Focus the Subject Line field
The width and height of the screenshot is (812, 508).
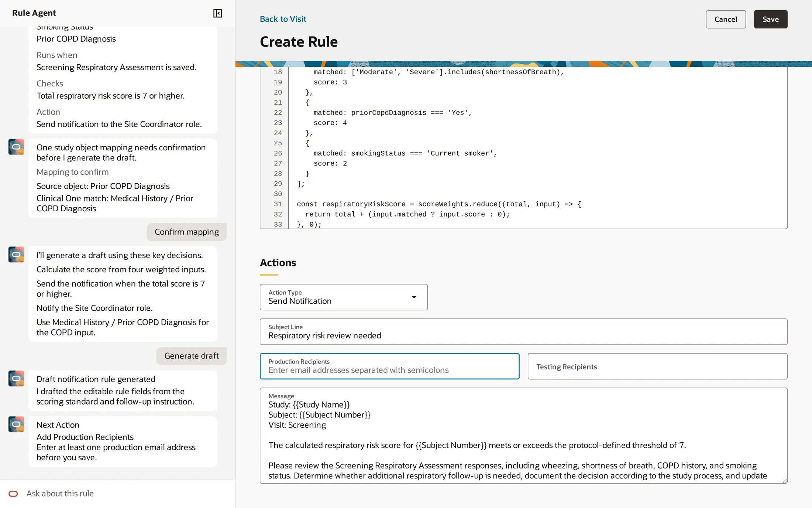pyautogui.click(x=523, y=332)
